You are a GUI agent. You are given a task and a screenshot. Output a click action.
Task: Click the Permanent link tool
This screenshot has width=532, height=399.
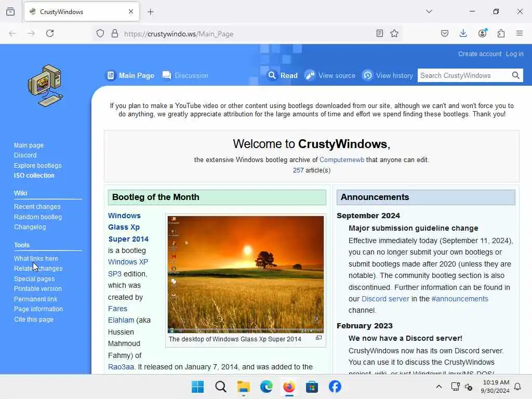click(x=36, y=299)
